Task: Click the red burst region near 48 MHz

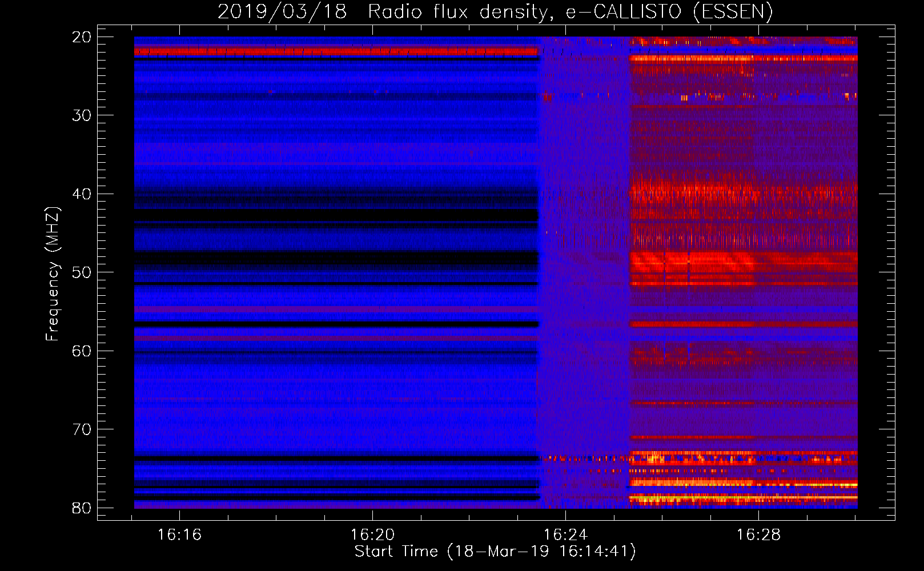Action: pyautogui.click(x=743, y=263)
